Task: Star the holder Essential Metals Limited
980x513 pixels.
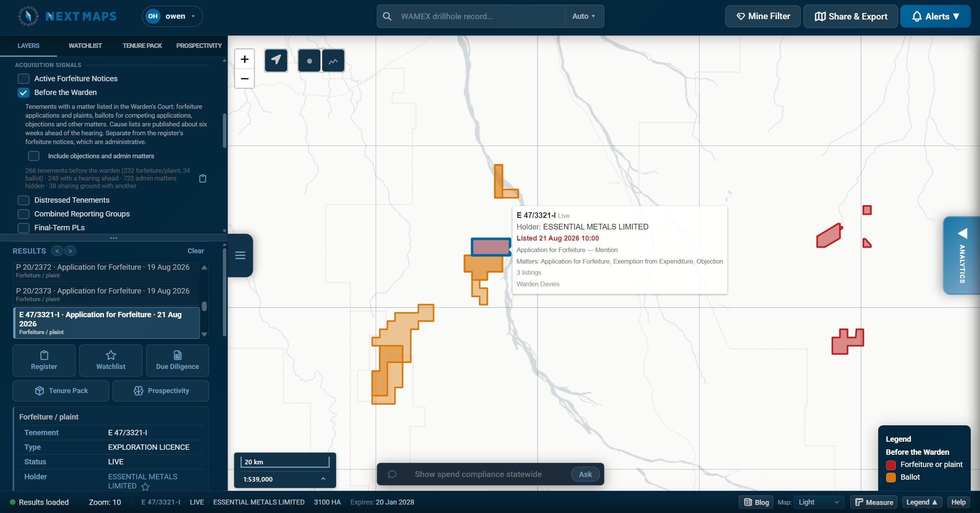Action: click(x=145, y=487)
